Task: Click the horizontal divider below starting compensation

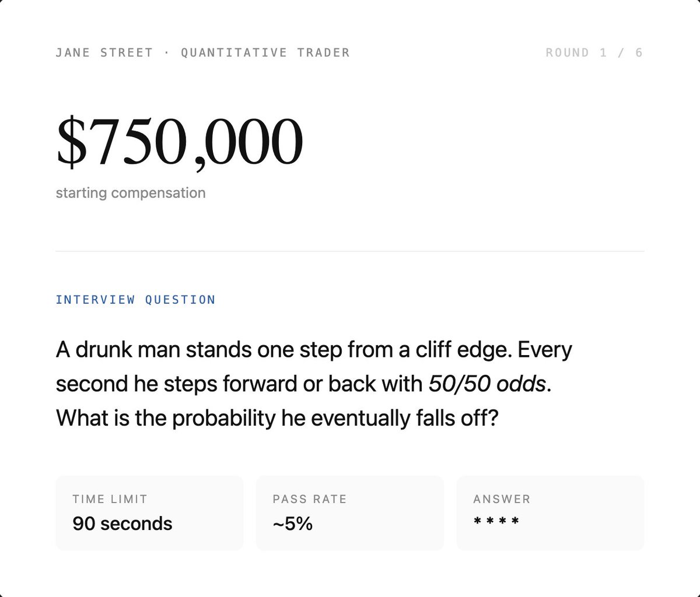Action: pos(350,251)
